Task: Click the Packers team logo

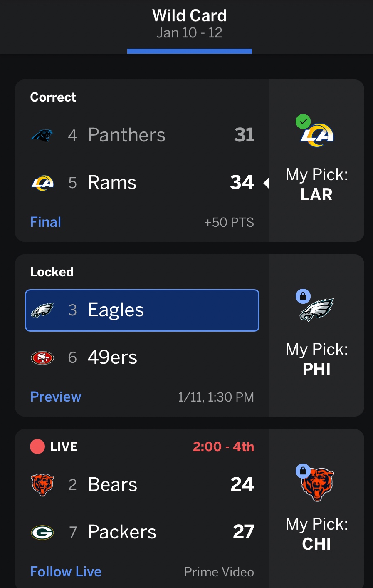Action: [42, 532]
